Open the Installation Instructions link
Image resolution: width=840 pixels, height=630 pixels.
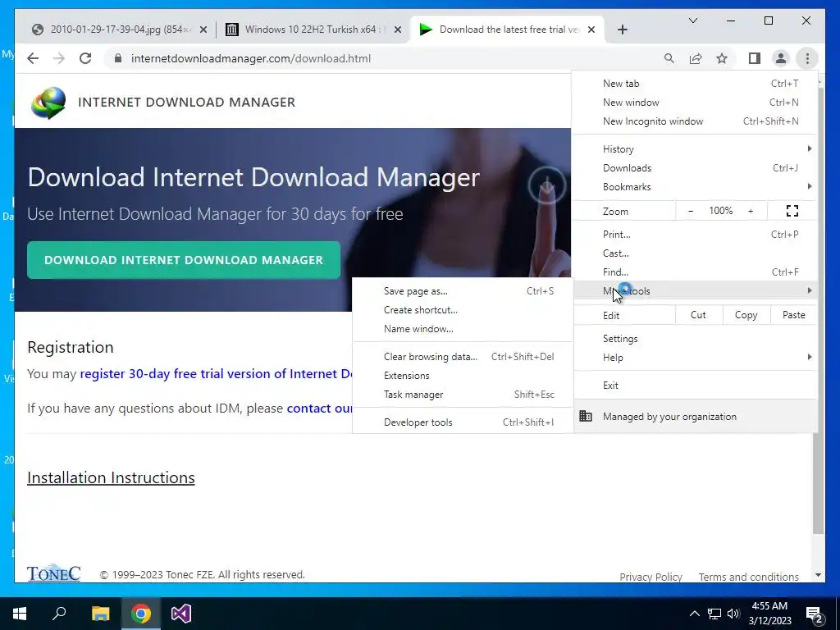click(111, 477)
